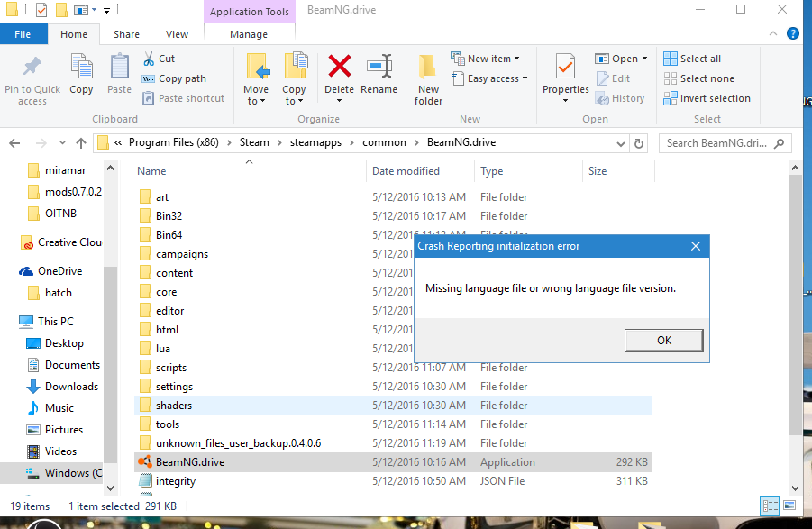Go back with the Back arrow
812x529 pixels.
tap(14, 143)
